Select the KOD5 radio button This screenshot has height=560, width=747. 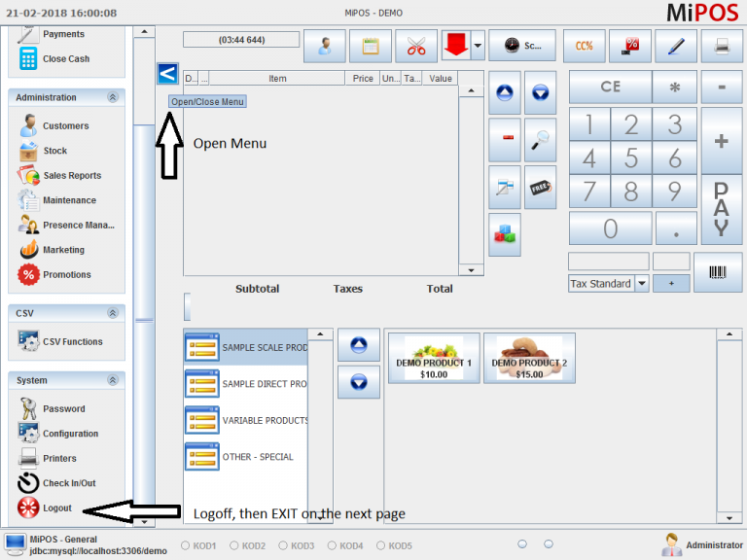[380, 545]
